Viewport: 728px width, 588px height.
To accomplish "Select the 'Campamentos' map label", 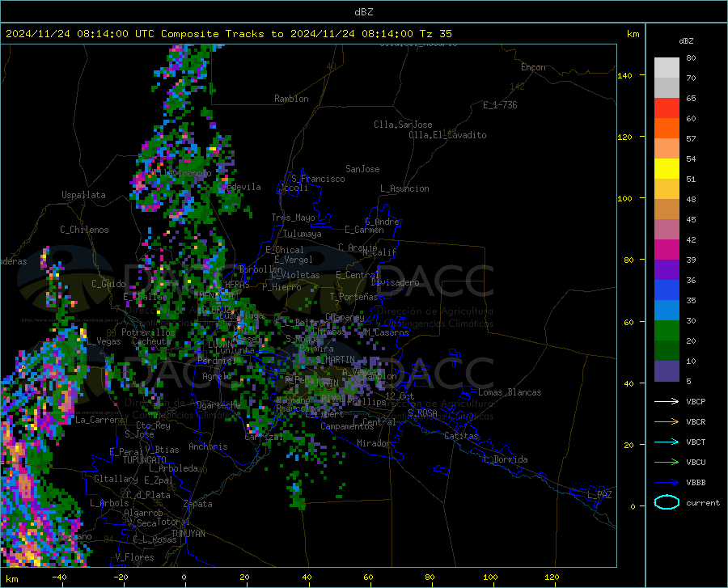I will [x=347, y=426].
